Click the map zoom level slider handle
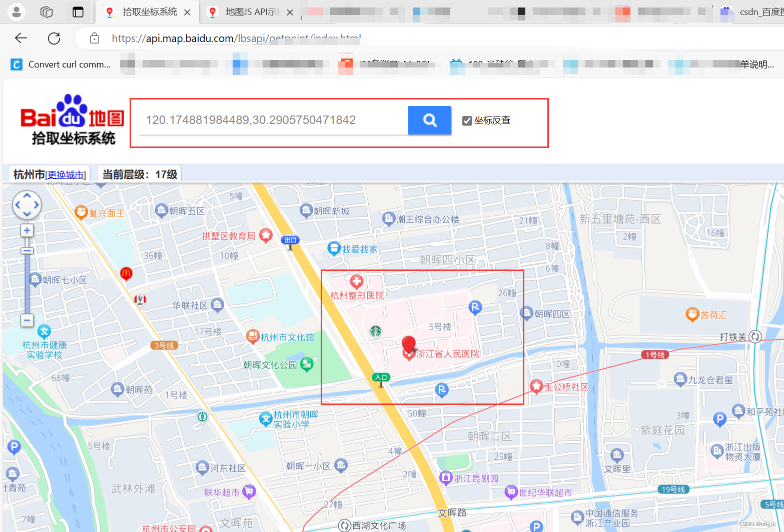Image resolution: width=784 pixels, height=532 pixels. point(27,250)
